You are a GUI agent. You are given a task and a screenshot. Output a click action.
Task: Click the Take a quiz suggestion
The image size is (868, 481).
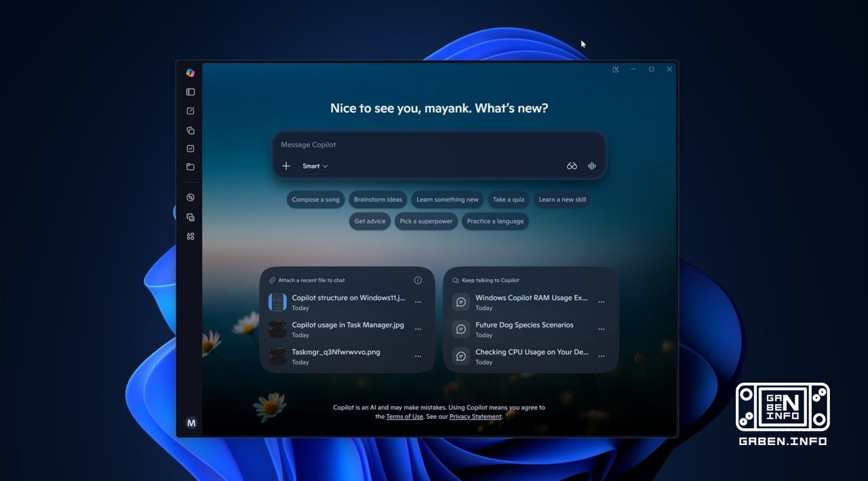pos(509,199)
